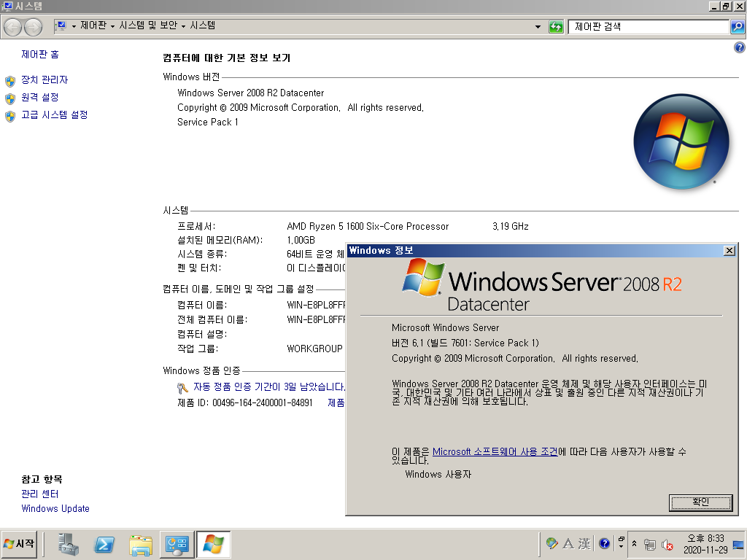
Task: Open Device Manager (장치 관리자) link
Action: [x=44, y=79]
